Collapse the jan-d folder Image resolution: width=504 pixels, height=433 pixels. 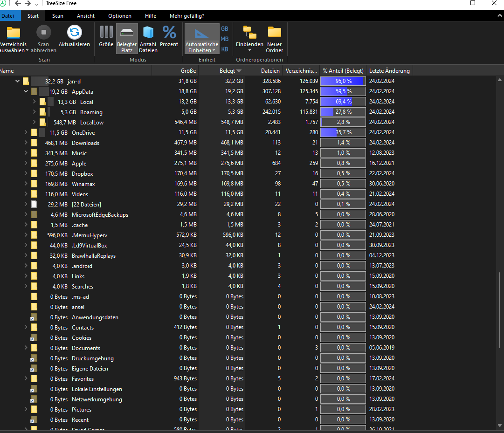(x=17, y=81)
